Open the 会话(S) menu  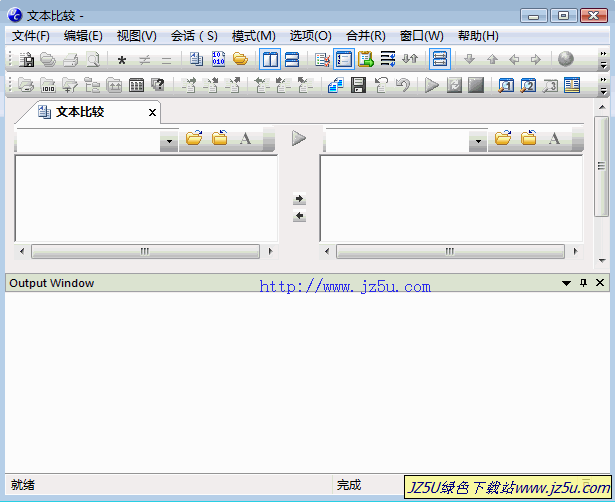pos(194,36)
